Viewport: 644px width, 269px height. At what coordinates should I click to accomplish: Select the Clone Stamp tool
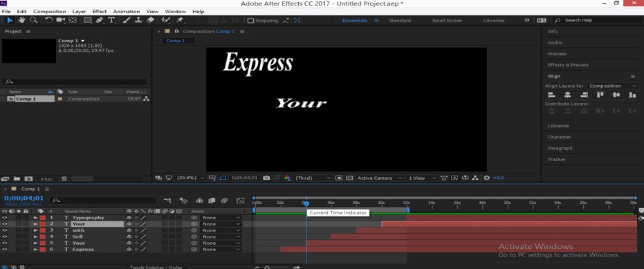click(x=138, y=20)
